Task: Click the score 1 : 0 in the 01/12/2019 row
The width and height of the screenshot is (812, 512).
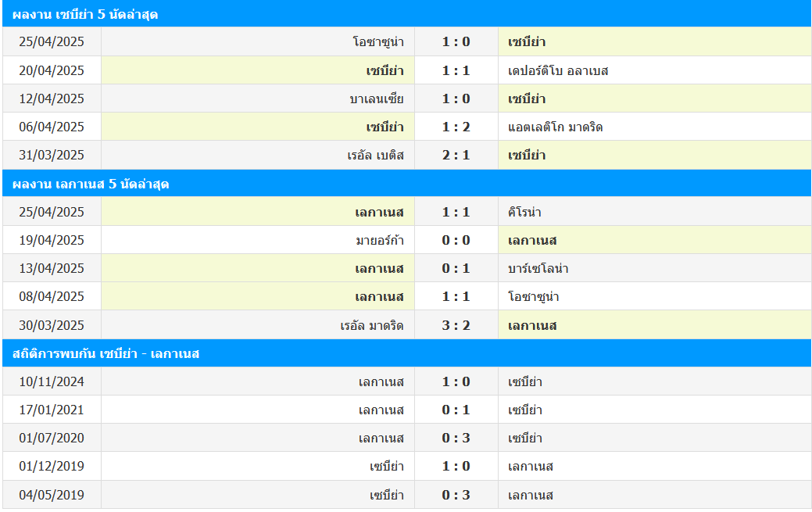Action: click(456, 467)
